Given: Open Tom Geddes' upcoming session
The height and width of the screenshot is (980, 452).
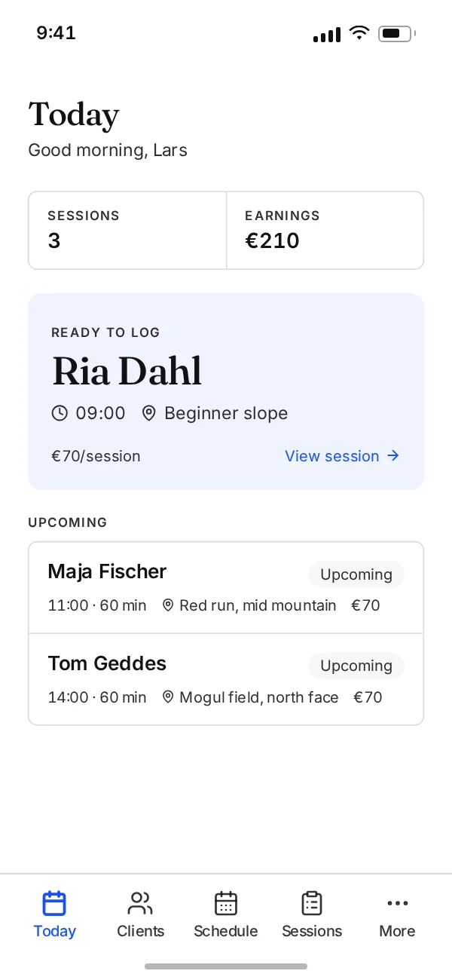Looking at the screenshot, I should (x=226, y=680).
